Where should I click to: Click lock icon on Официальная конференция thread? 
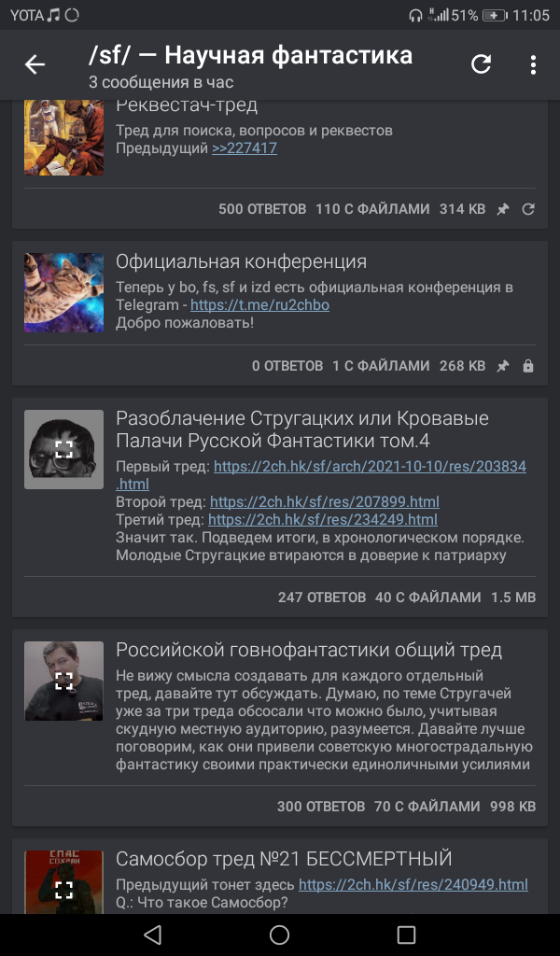(528, 366)
